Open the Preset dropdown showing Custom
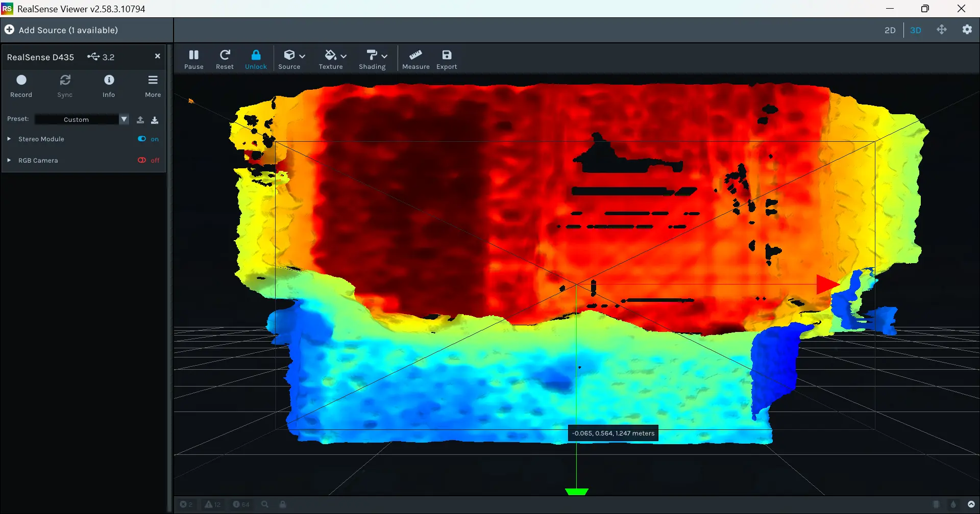980x514 pixels. [x=82, y=119]
